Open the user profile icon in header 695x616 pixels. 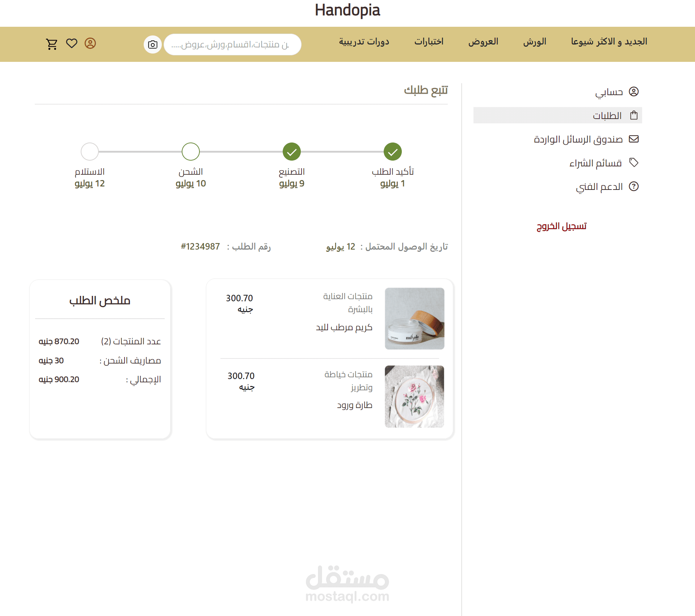tap(90, 43)
